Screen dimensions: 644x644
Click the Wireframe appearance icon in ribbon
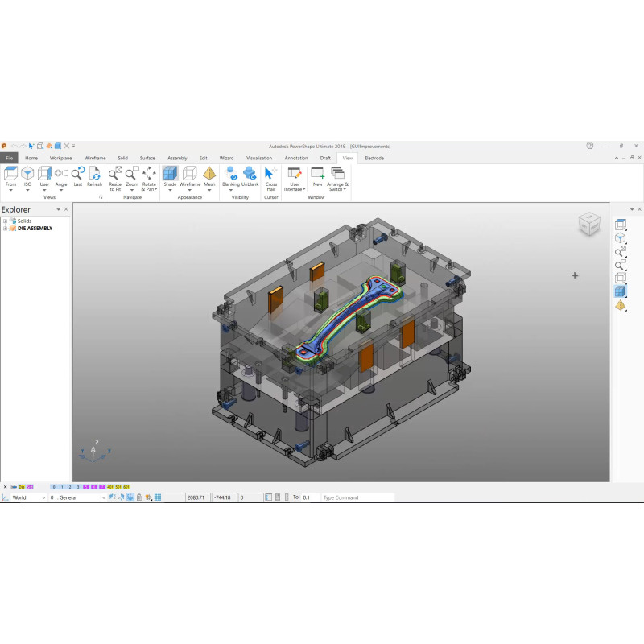(189, 174)
